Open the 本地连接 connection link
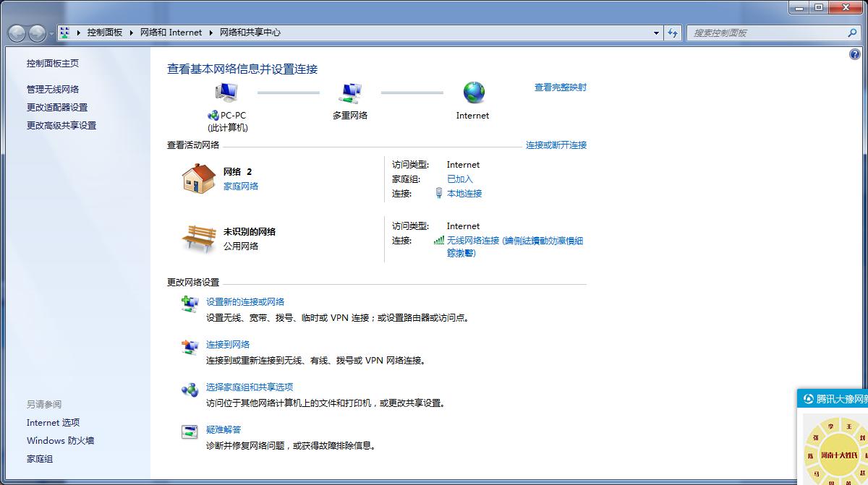The image size is (868, 485). pyautogui.click(x=464, y=194)
